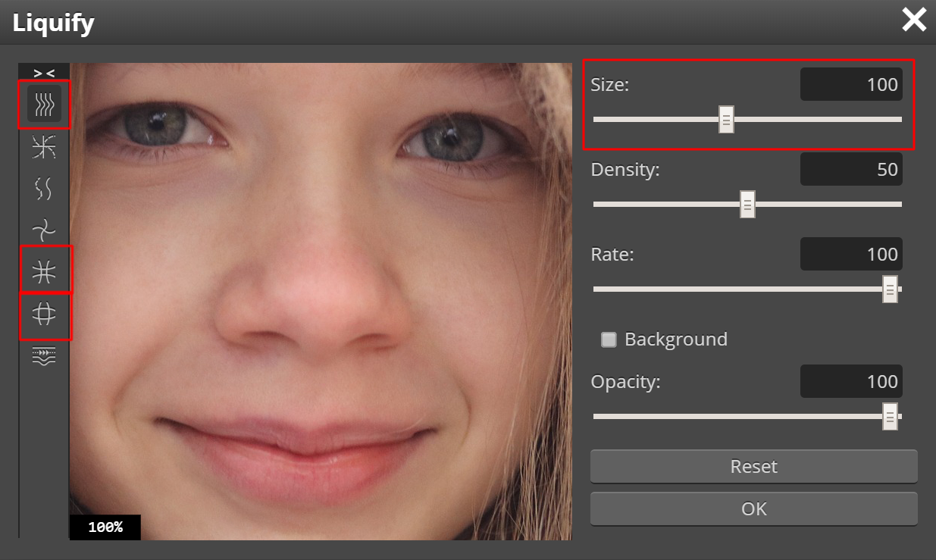Click the Opacity label
936x560 pixels.
626,382
